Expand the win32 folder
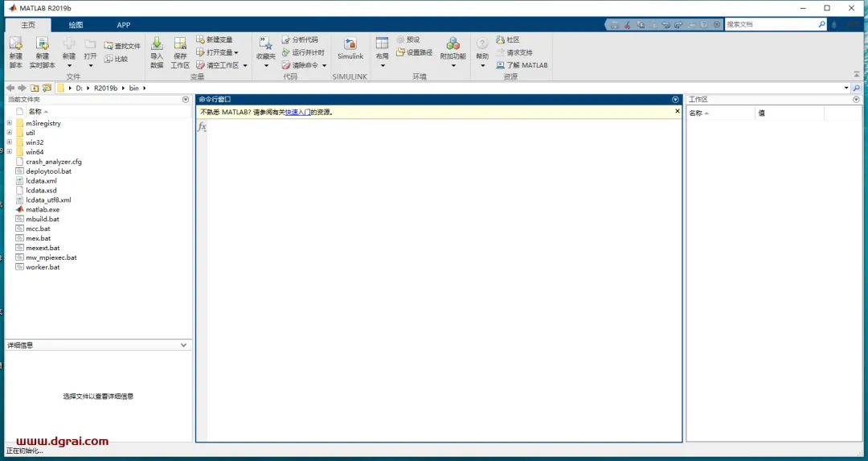 point(10,142)
